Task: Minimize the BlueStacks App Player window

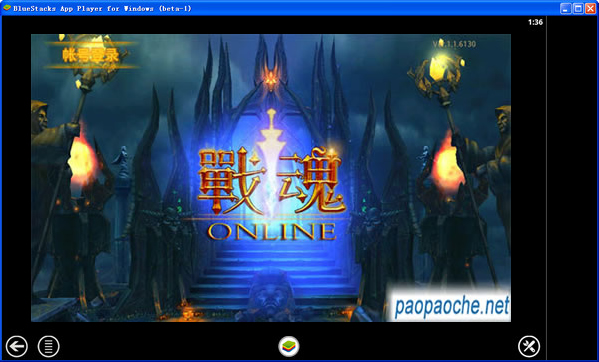Action: pyautogui.click(x=566, y=8)
